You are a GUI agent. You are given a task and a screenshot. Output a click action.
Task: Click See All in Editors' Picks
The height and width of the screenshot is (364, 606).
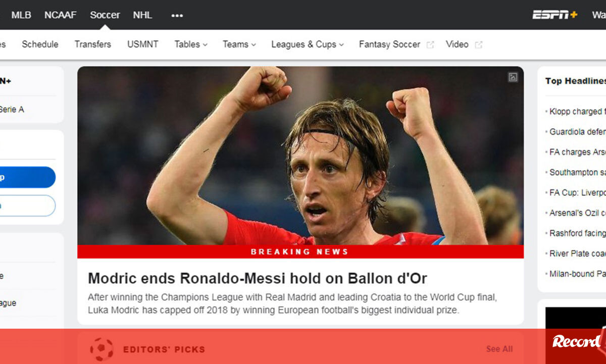point(499,349)
